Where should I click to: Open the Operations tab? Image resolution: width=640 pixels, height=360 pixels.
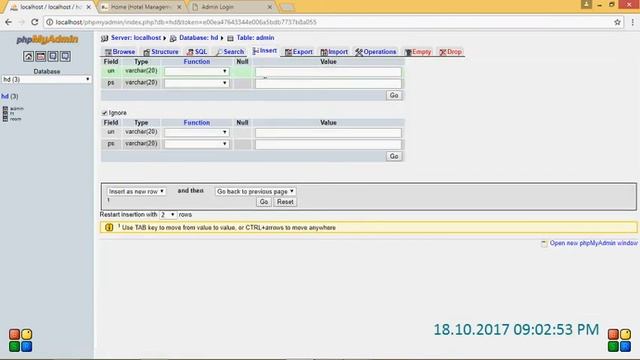[376, 52]
